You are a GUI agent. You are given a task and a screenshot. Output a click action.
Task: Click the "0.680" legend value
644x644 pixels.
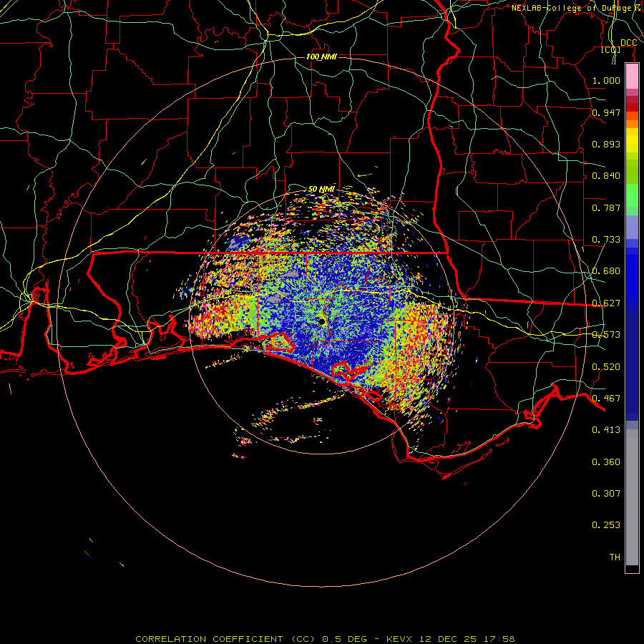606,271
